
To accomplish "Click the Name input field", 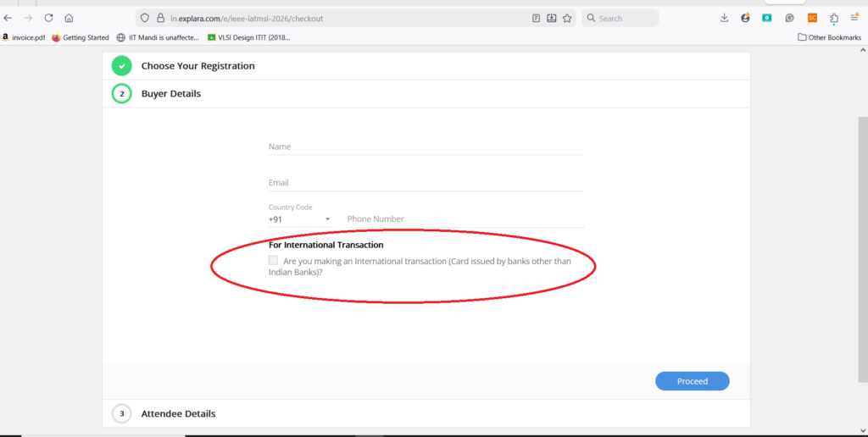I will [x=426, y=147].
